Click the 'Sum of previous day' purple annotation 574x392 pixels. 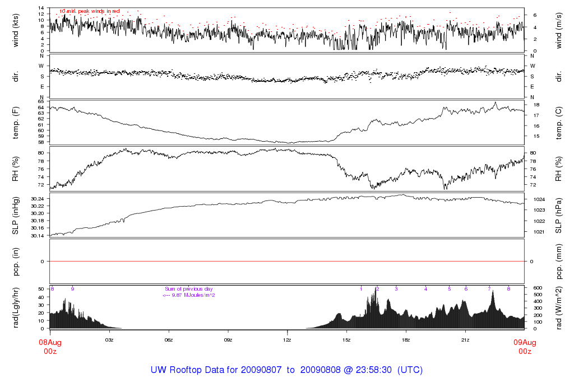(189, 289)
